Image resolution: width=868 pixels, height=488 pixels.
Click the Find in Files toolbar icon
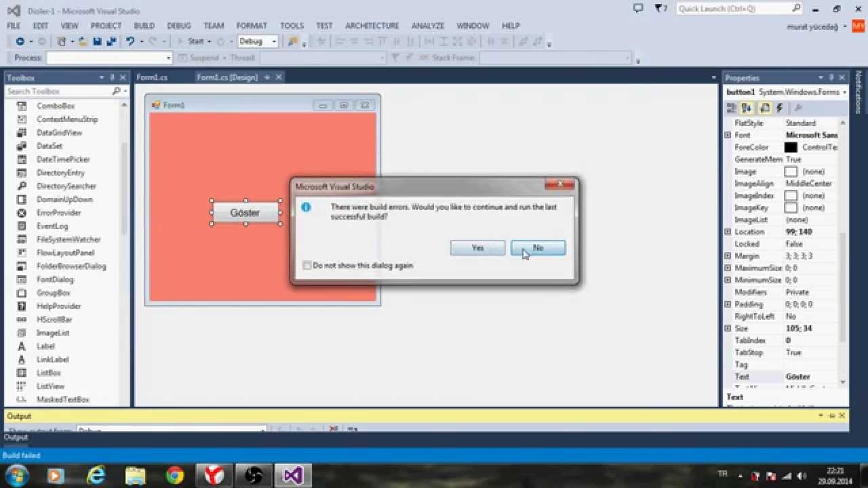click(x=292, y=41)
